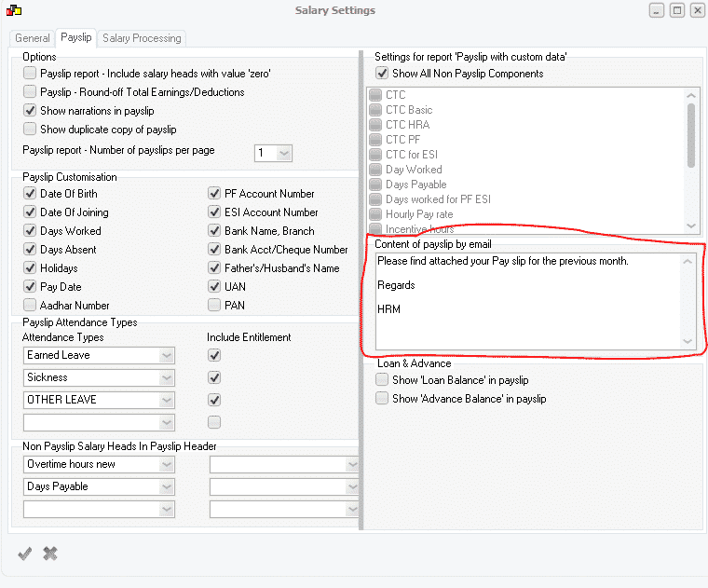Minimize the Salary Settings window
This screenshot has width=708, height=588.
click(x=658, y=10)
